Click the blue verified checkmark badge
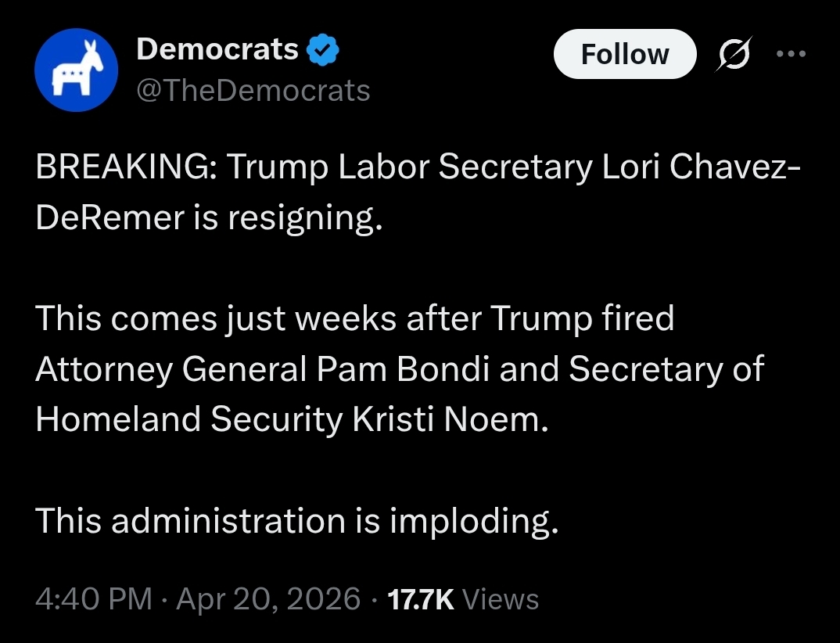 tap(321, 50)
